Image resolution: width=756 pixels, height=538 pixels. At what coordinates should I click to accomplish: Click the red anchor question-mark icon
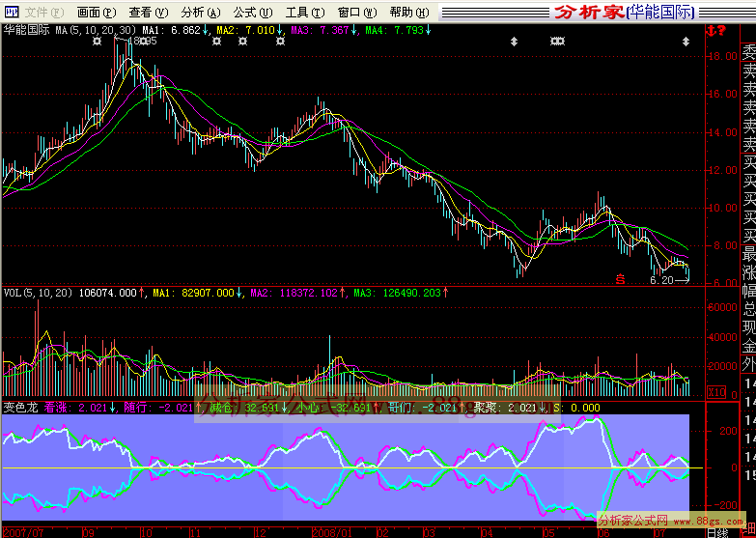tap(716, 31)
